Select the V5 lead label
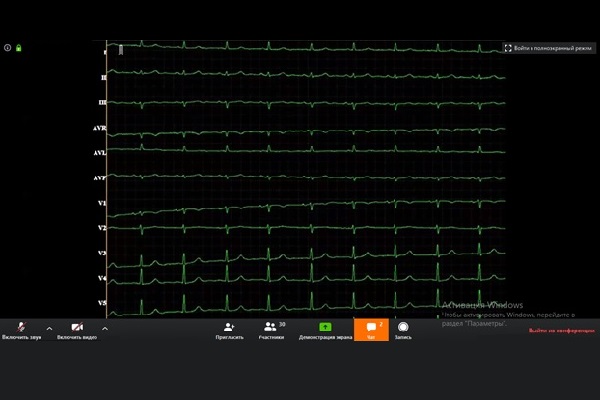Screen dimensions: 600x400 click(102, 303)
